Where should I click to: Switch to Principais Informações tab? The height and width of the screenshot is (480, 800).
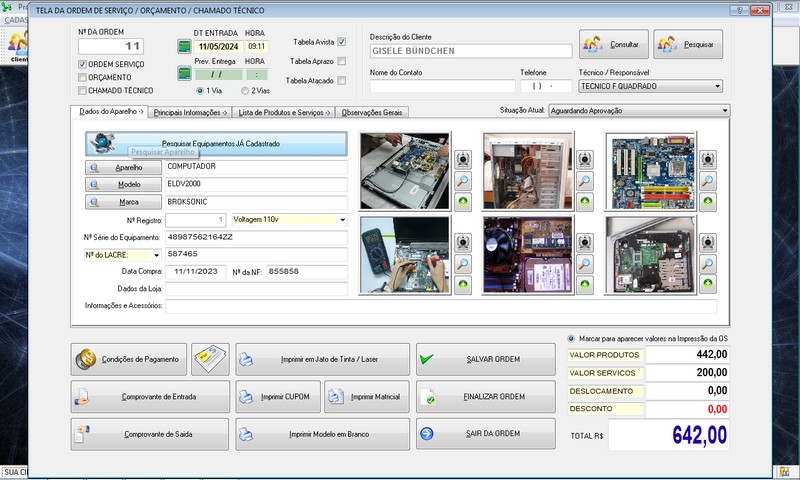(190, 112)
